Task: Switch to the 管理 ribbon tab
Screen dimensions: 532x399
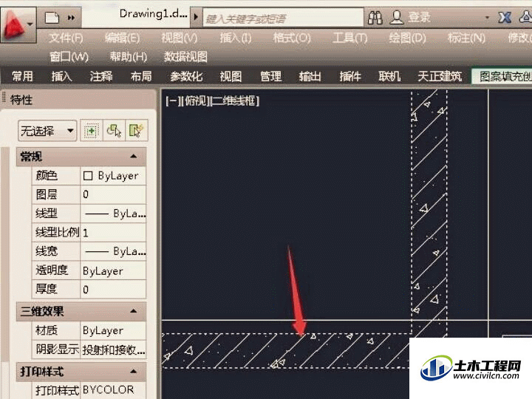Action: (270, 76)
